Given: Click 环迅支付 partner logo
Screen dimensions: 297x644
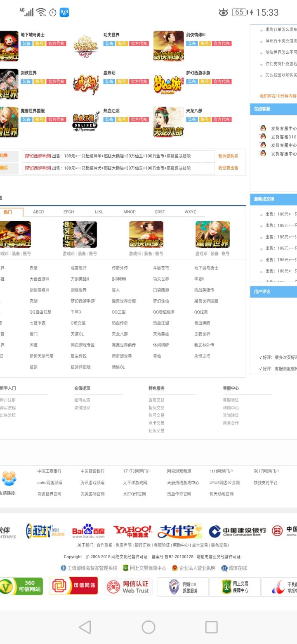Looking at the screenshot, I should (x=45, y=531).
